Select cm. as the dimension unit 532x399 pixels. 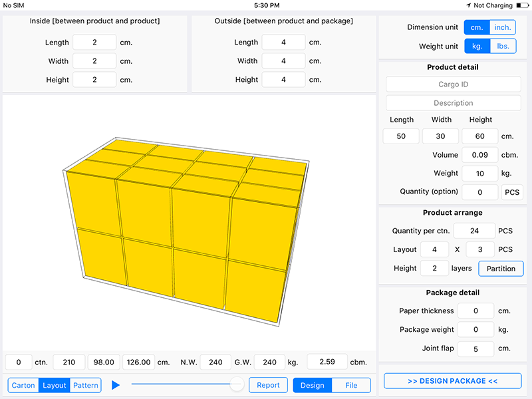point(477,27)
